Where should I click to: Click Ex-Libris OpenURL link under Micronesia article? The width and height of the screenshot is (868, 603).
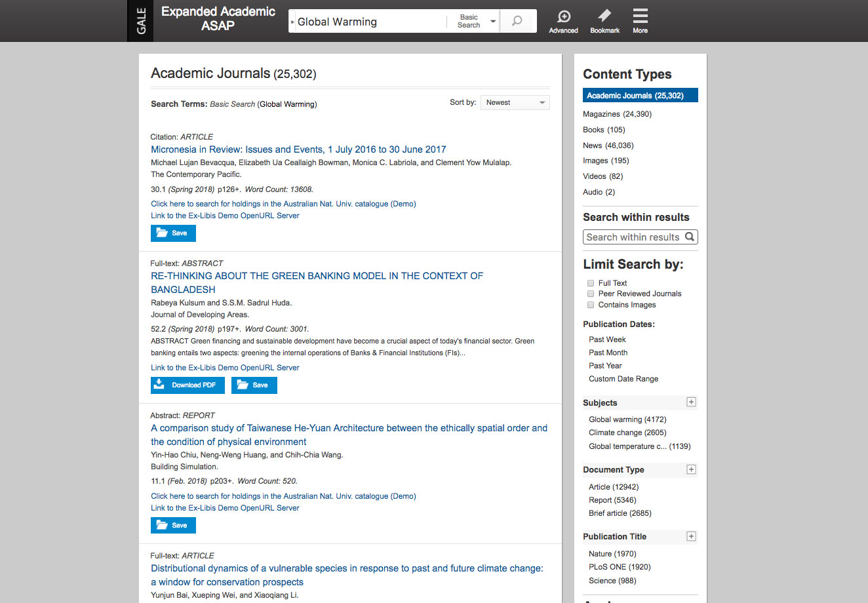pyautogui.click(x=225, y=216)
